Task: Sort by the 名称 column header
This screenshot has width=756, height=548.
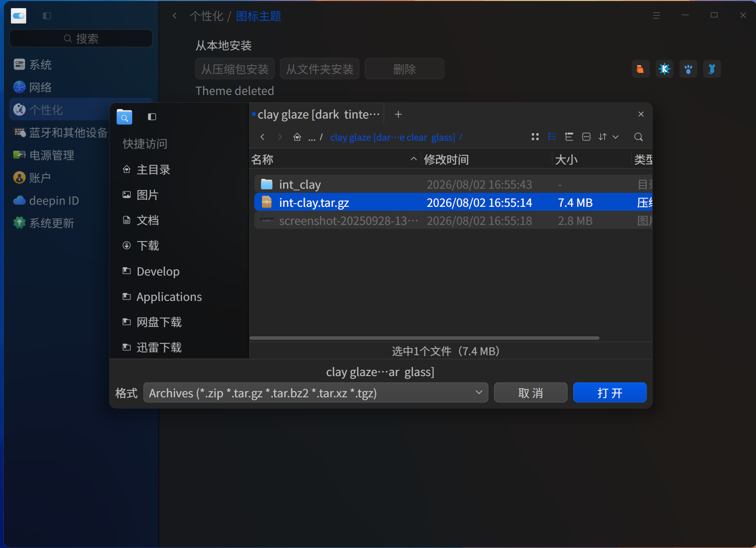Action: pos(334,159)
